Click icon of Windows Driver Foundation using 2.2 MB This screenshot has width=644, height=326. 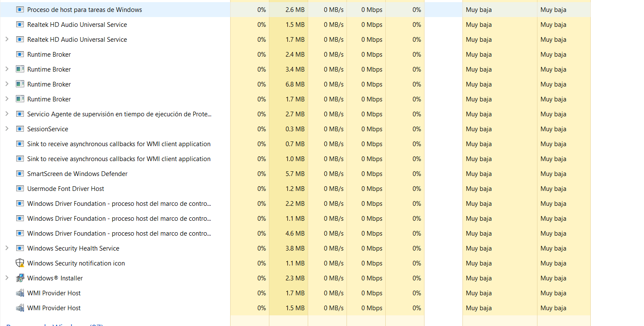(x=20, y=203)
